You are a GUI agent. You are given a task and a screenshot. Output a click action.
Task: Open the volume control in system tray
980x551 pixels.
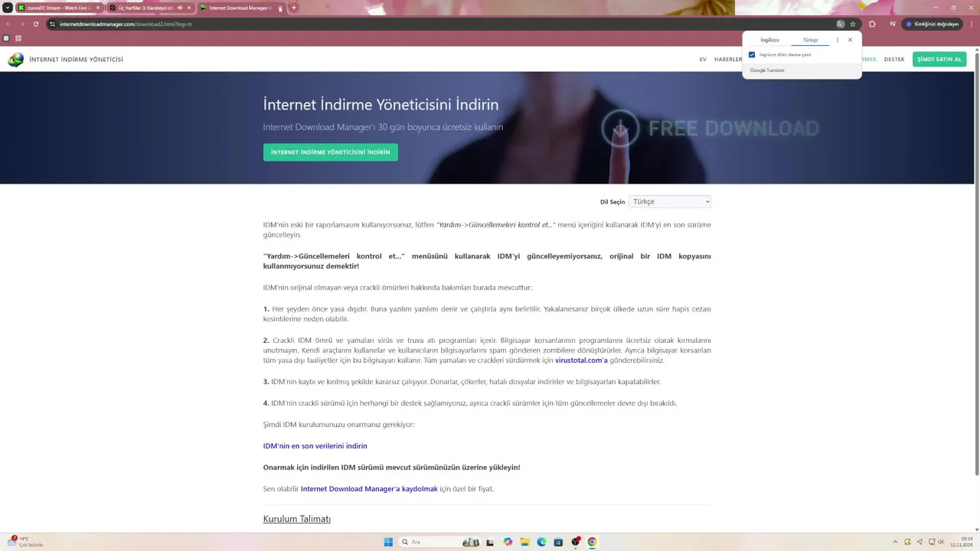941,542
